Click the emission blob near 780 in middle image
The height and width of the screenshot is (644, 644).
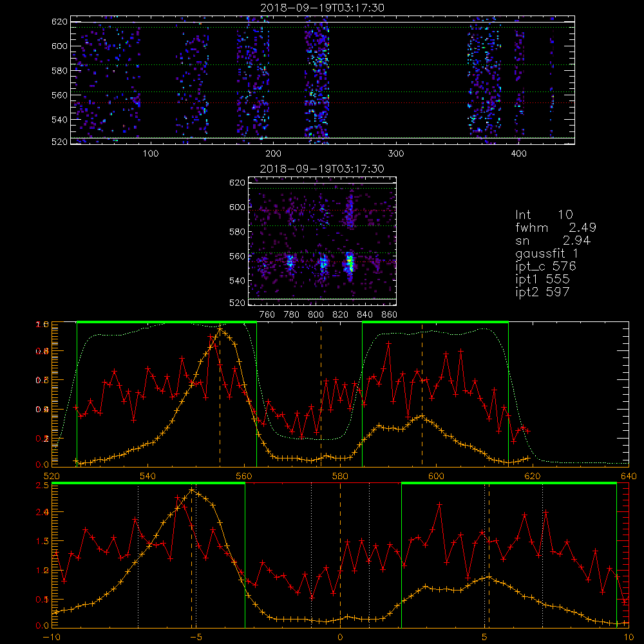[x=290, y=261]
